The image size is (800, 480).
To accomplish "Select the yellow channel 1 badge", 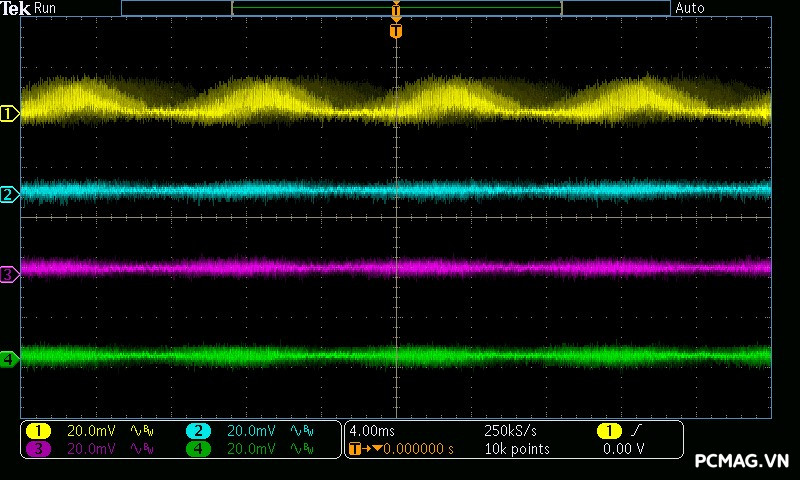I will (x=38, y=431).
